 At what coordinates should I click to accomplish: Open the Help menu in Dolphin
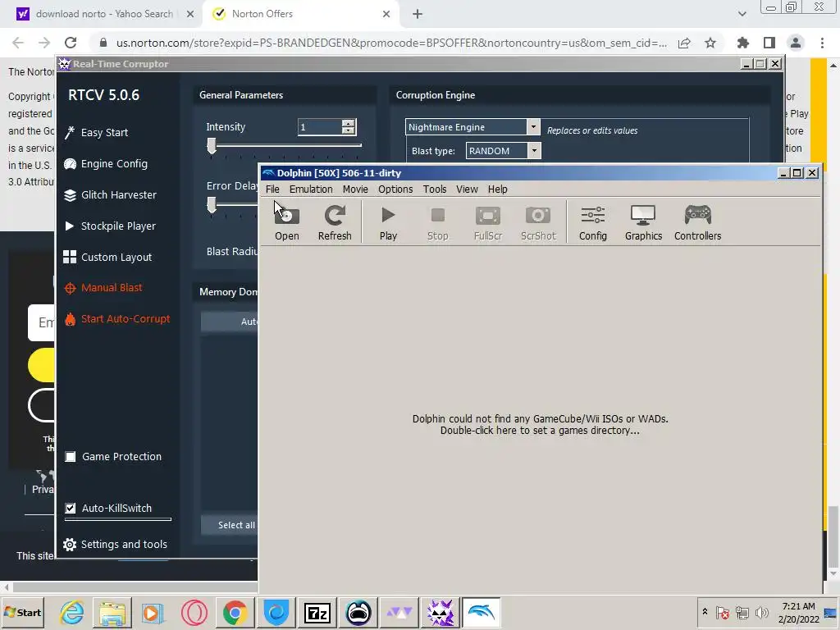pyautogui.click(x=497, y=189)
